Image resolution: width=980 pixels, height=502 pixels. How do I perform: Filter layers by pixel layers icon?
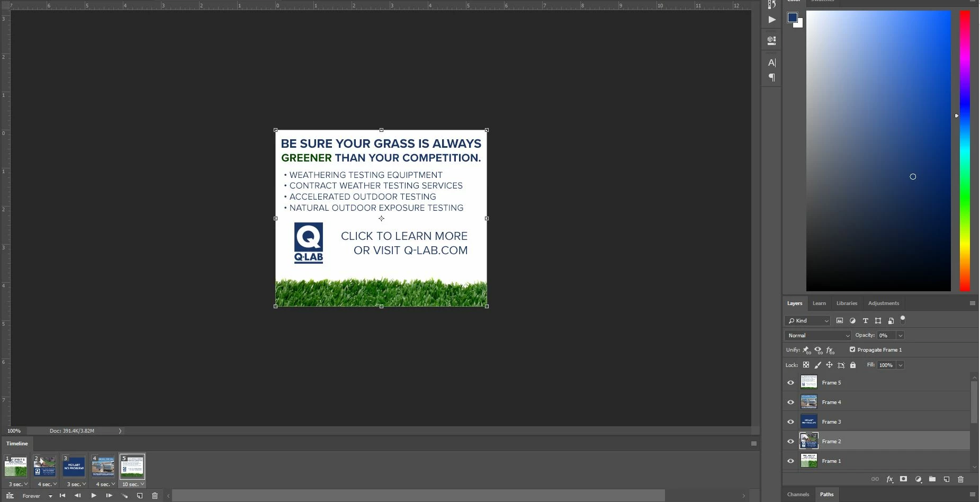840,320
